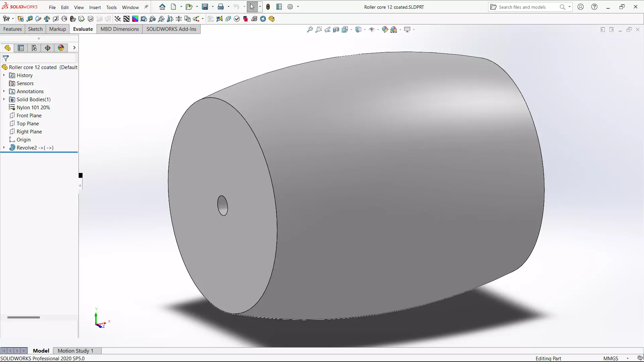The image size is (644, 362).
Task: Open the DisplayManager color ball tab
Action: coord(61,48)
